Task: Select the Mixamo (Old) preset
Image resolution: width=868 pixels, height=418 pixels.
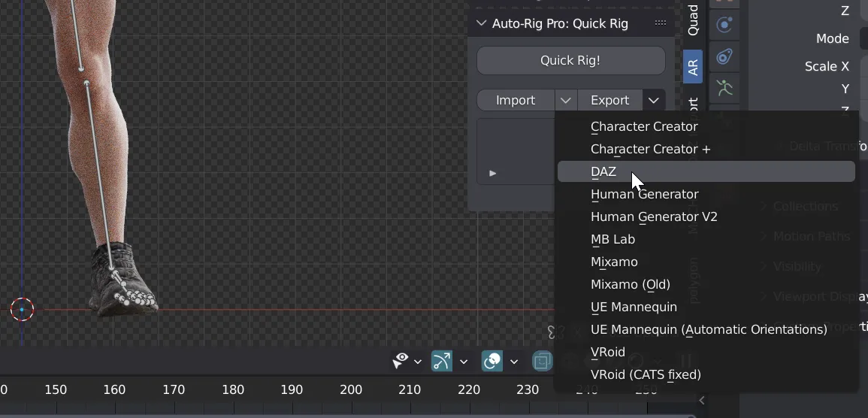Action: coord(706,284)
